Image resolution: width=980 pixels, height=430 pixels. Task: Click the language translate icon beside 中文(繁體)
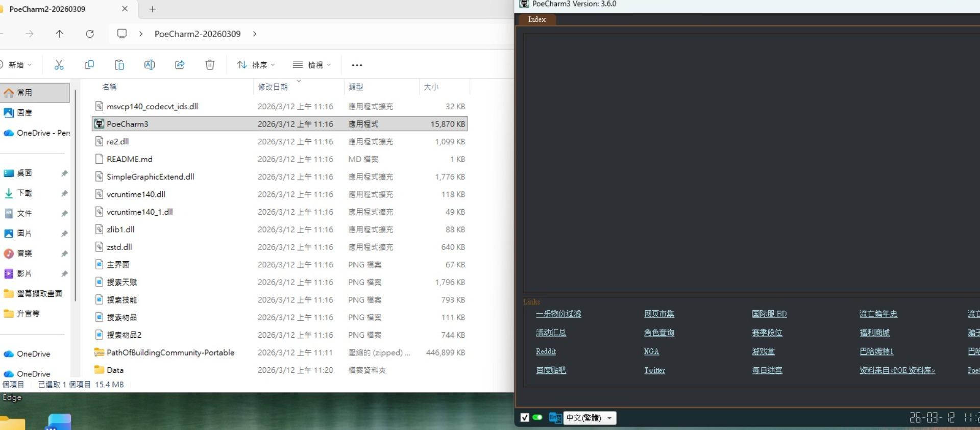[x=555, y=417]
